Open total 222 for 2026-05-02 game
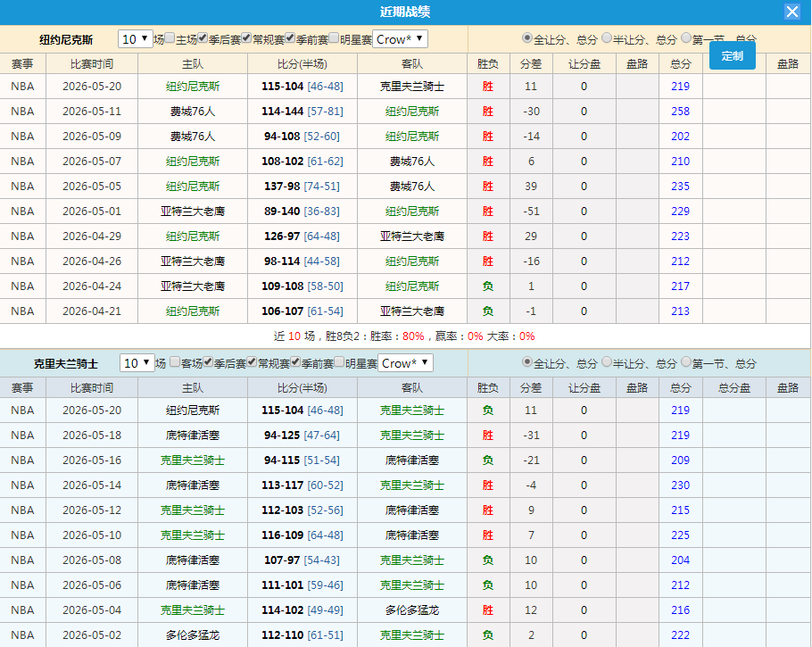The height and width of the screenshot is (647, 812). click(680, 635)
